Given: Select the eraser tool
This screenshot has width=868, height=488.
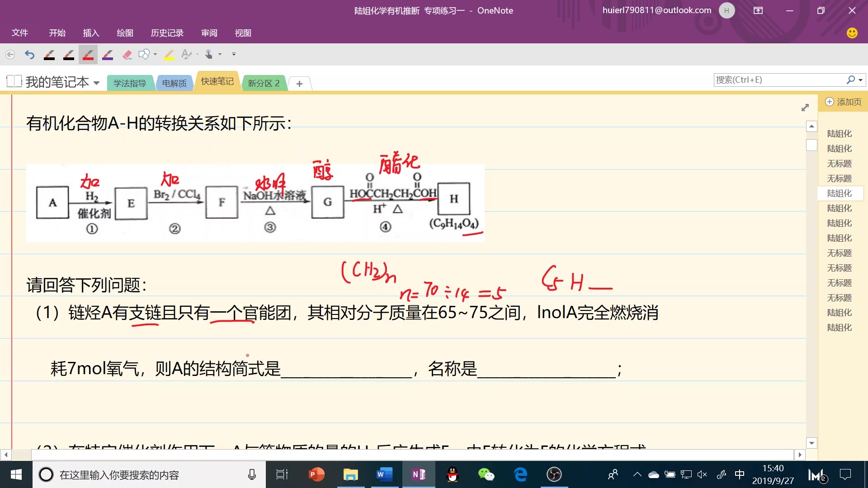Looking at the screenshot, I should pyautogui.click(x=127, y=54).
